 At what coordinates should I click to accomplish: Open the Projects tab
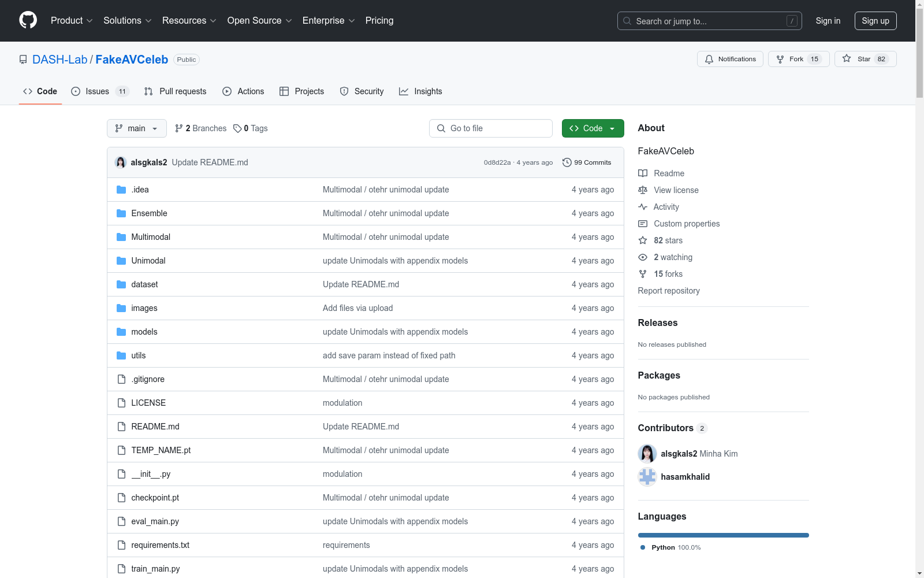(301, 91)
